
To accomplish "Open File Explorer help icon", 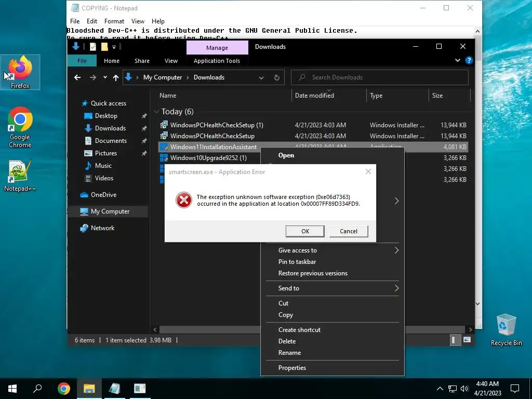I will click(x=469, y=60).
